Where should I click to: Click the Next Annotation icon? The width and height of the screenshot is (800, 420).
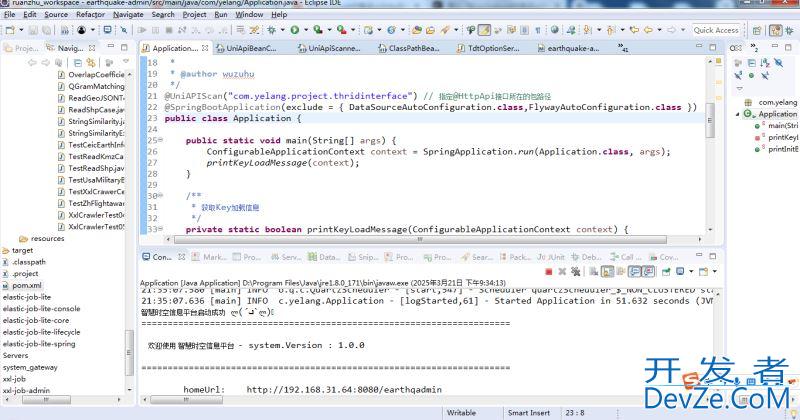pyautogui.click(x=588, y=30)
